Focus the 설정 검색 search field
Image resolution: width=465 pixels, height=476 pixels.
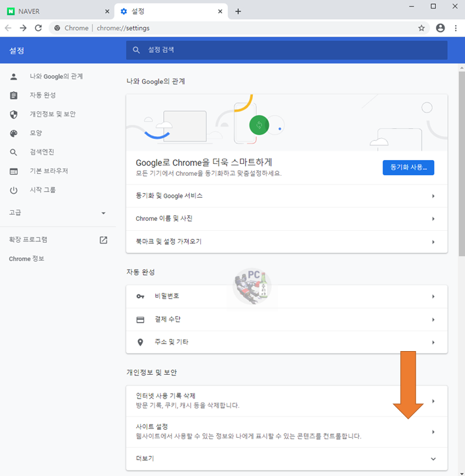coord(287,50)
